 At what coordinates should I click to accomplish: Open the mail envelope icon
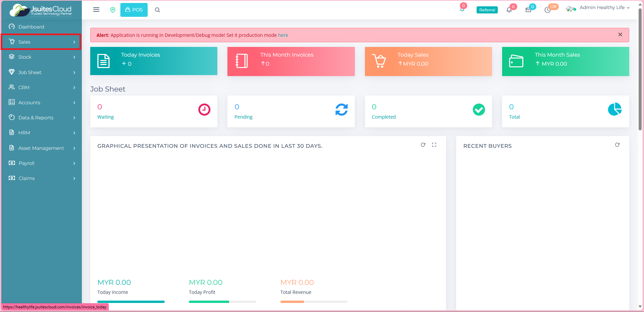528,10
